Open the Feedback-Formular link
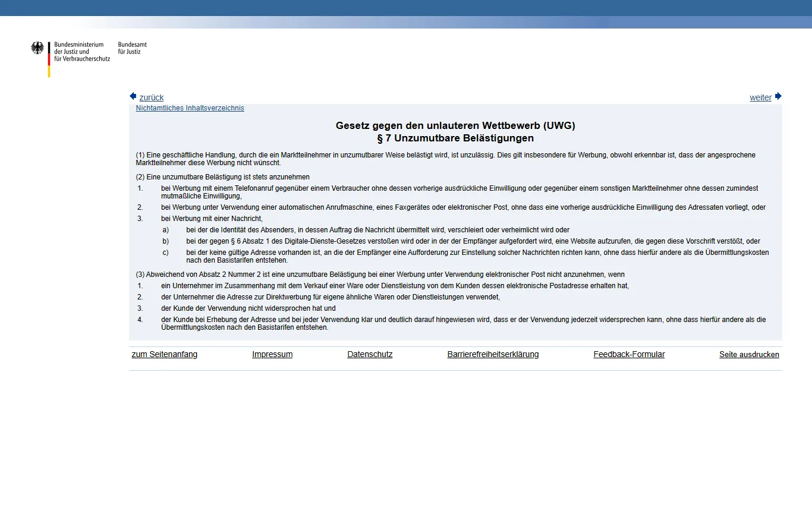 [x=629, y=354]
